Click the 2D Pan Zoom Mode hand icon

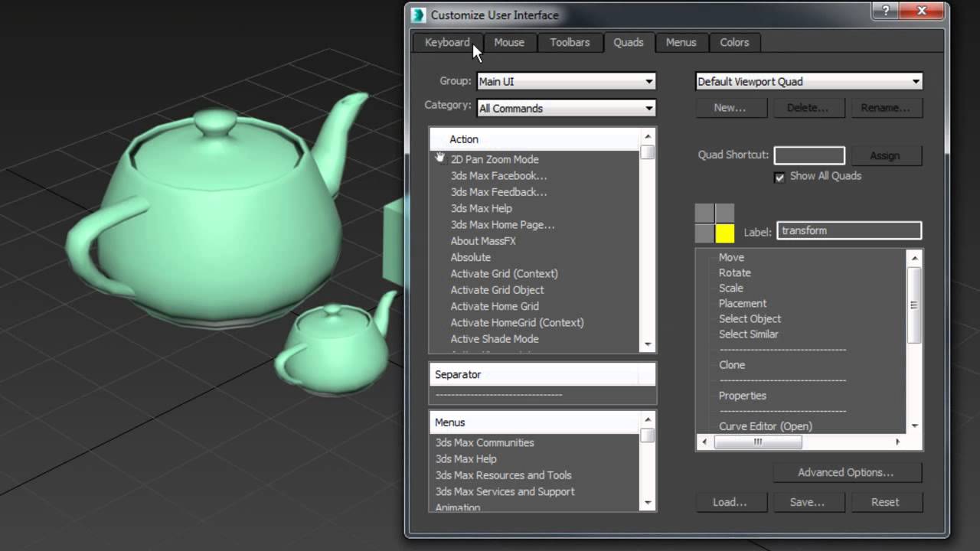(440, 158)
